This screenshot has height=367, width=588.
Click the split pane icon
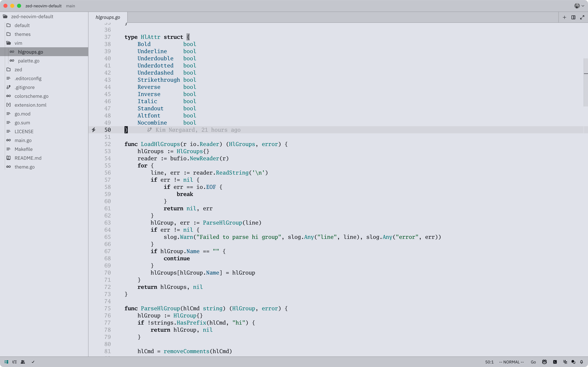[573, 17]
